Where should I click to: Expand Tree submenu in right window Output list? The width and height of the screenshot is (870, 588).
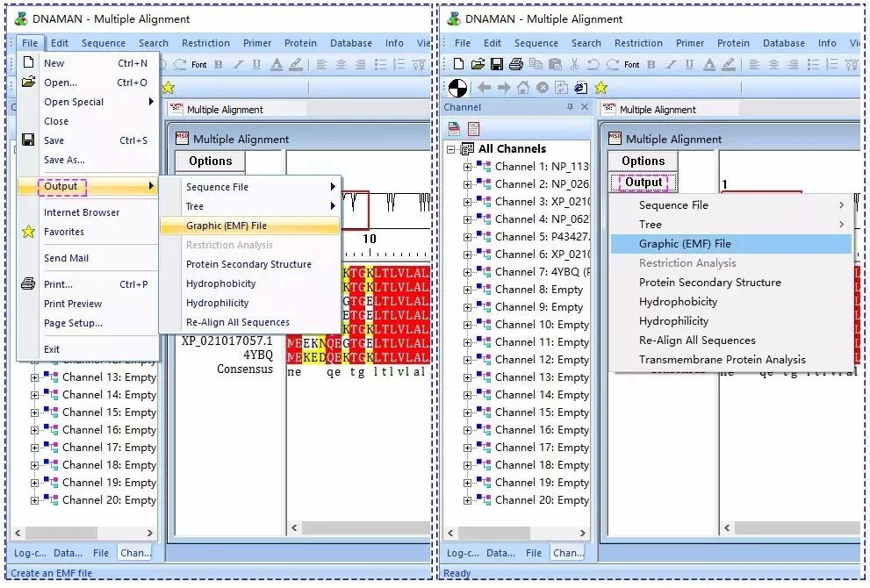coord(731,225)
